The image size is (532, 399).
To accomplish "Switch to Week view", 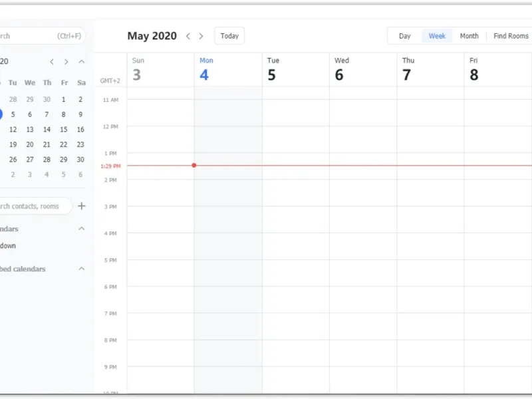I will 437,36.
